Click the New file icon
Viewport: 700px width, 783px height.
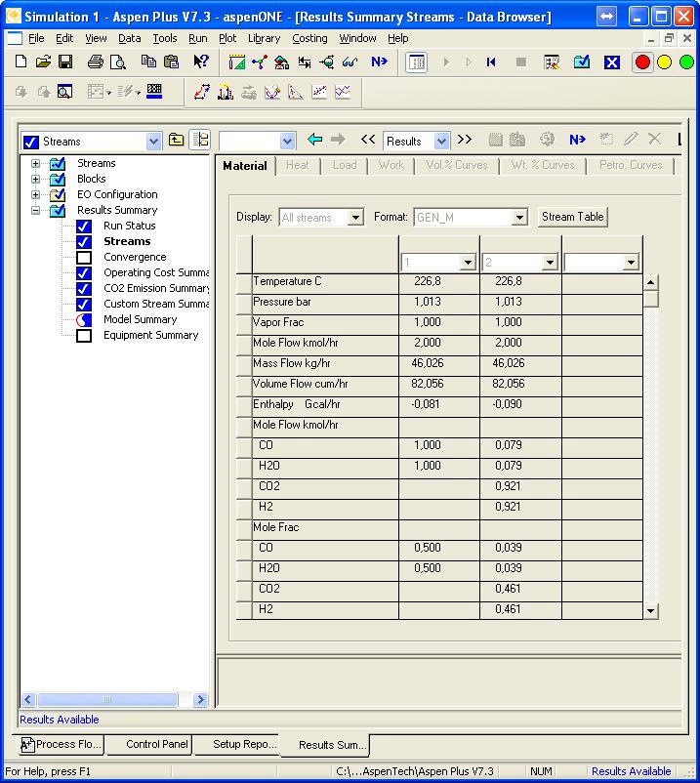[x=21, y=62]
